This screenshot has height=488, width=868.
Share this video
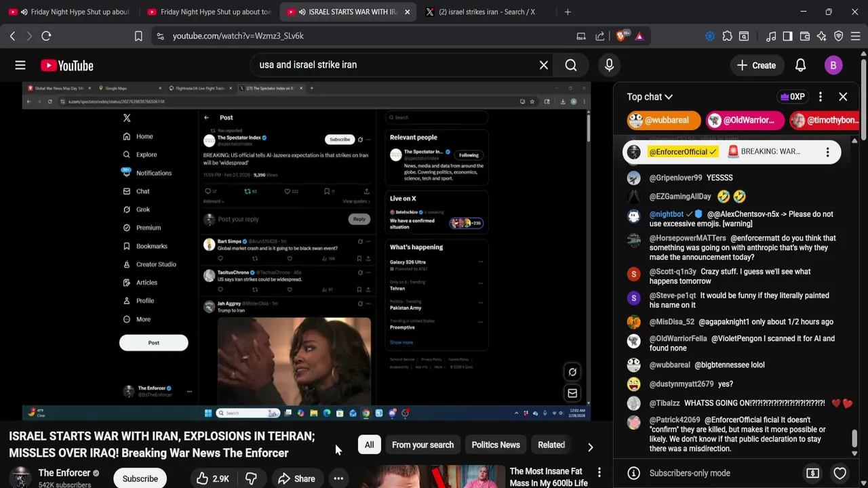pyautogui.click(x=296, y=479)
